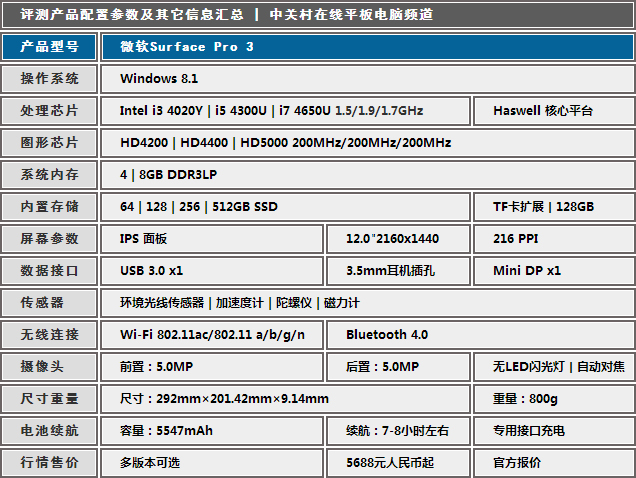Click the 操作系统 row label
Viewport: 636px width, 478px height.
49,79
